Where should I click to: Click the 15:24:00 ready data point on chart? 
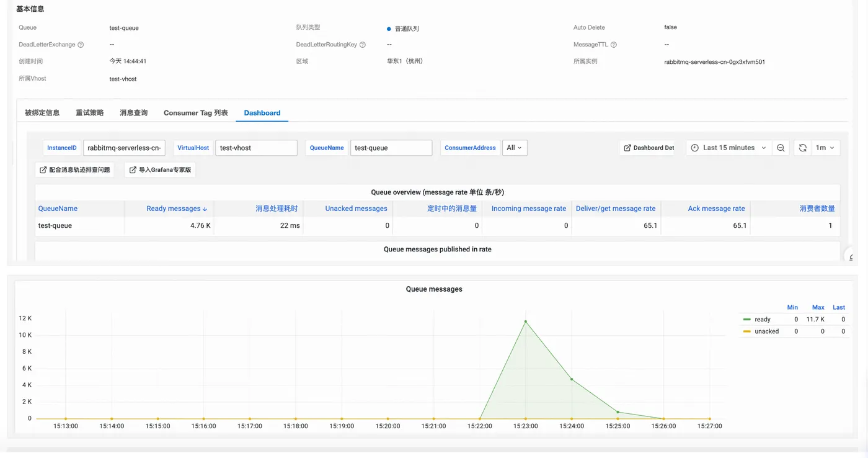click(x=572, y=379)
